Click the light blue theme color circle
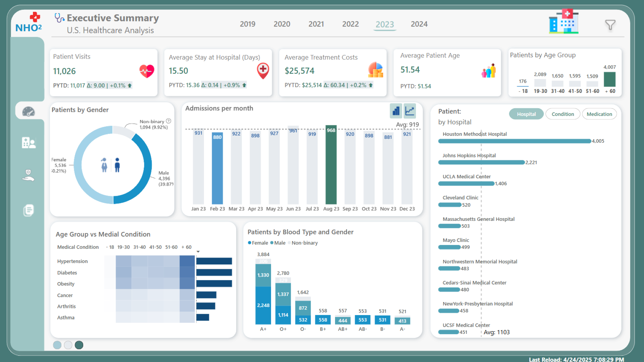644x362 pixels. click(57, 345)
